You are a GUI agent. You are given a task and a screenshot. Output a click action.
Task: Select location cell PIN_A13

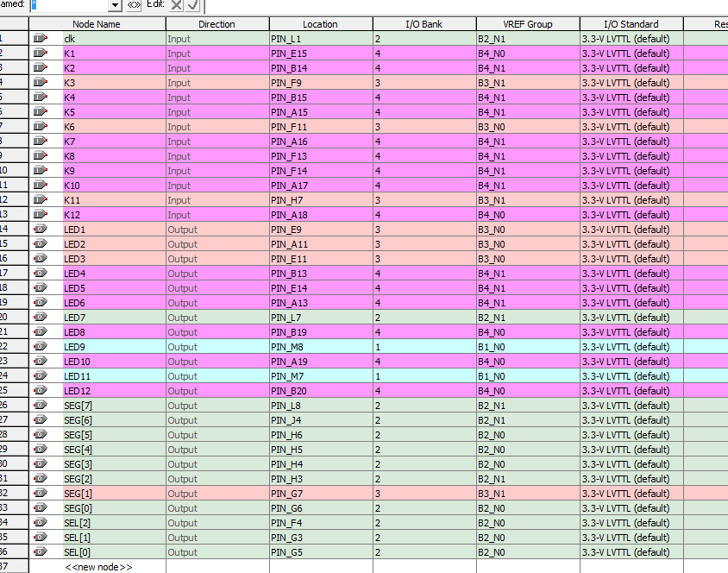pos(321,303)
